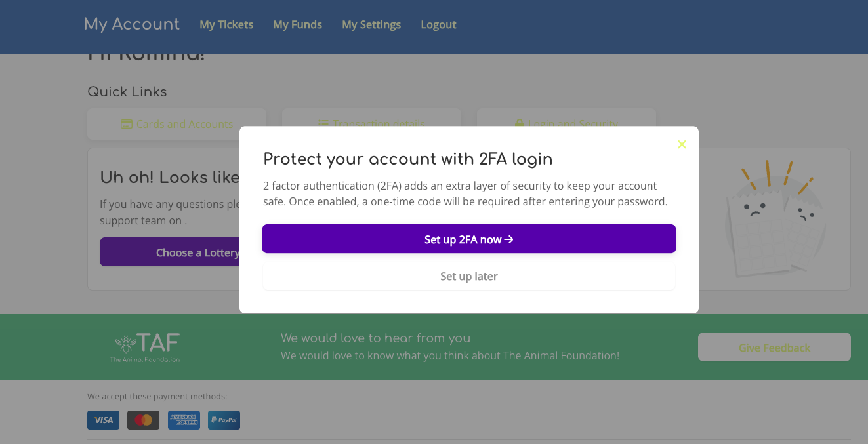Image resolution: width=868 pixels, height=444 pixels.
Task: Click the 'Protect your account with 2FA login' heading
Action: pyautogui.click(x=407, y=159)
